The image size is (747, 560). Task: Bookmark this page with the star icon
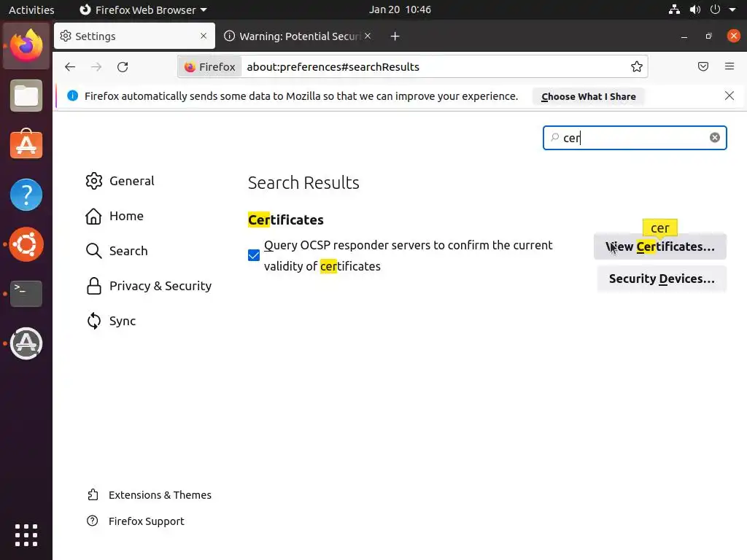point(637,67)
